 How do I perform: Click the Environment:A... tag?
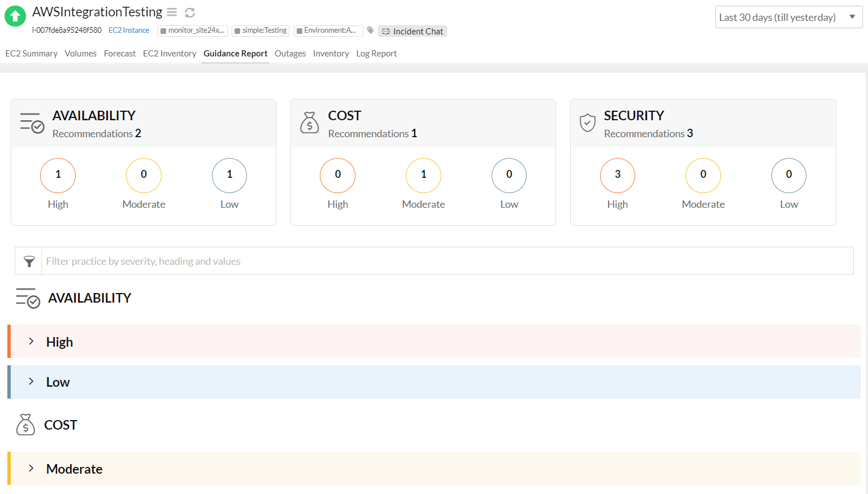(x=328, y=30)
